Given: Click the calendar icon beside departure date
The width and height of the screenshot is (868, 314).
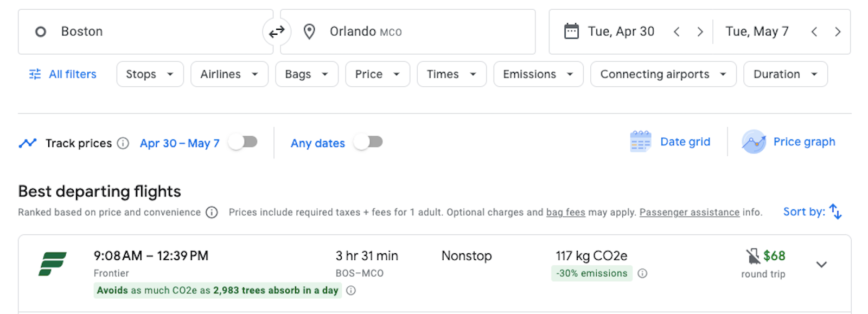Looking at the screenshot, I should pos(571,31).
